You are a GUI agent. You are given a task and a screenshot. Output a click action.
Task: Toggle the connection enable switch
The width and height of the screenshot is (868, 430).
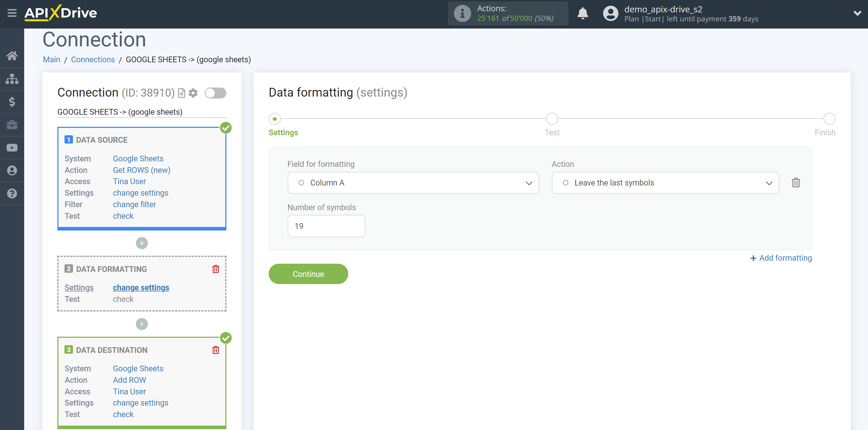tap(215, 93)
